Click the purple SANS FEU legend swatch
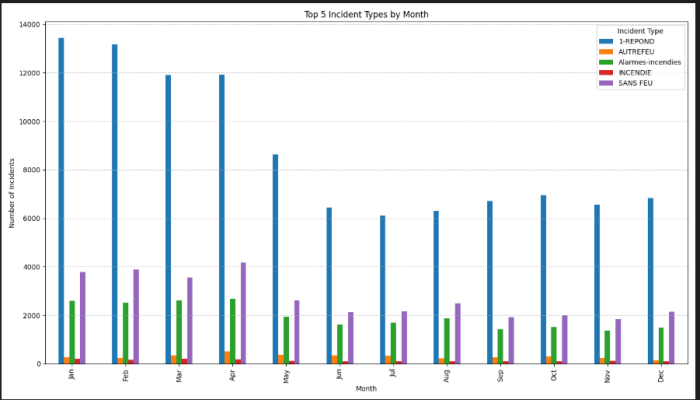The image size is (700, 400). [x=605, y=83]
